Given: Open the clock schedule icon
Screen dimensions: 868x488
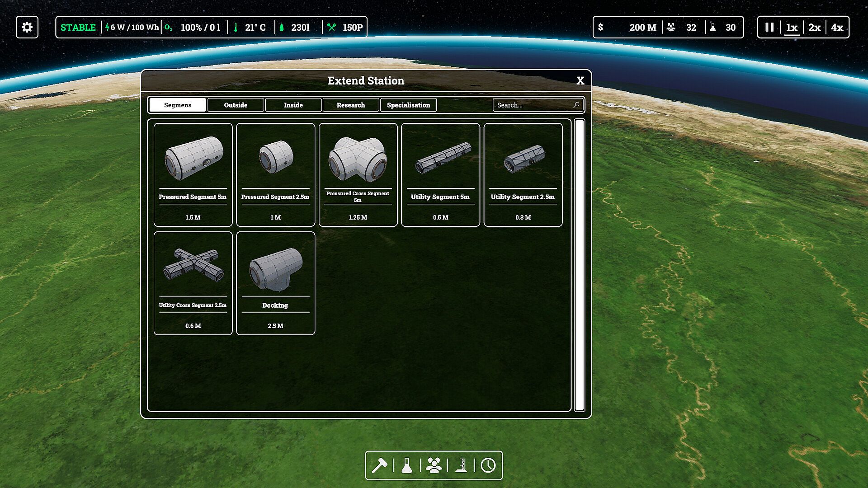Looking at the screenshot, I should [488, 465].
